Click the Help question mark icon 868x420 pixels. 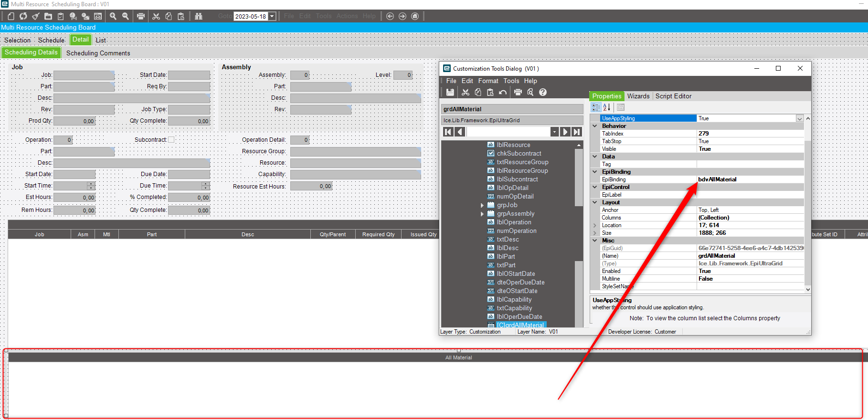click(x=543, y=92)
